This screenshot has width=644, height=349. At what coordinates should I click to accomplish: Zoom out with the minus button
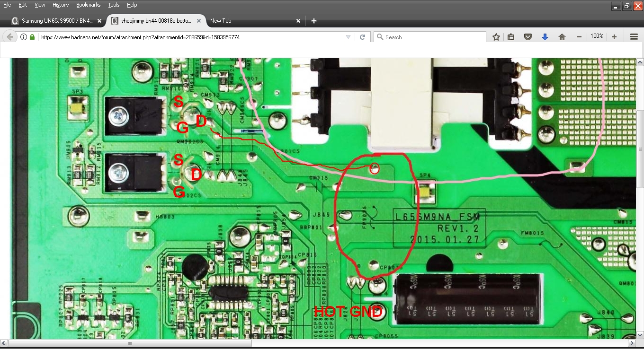tap(579, 37)
